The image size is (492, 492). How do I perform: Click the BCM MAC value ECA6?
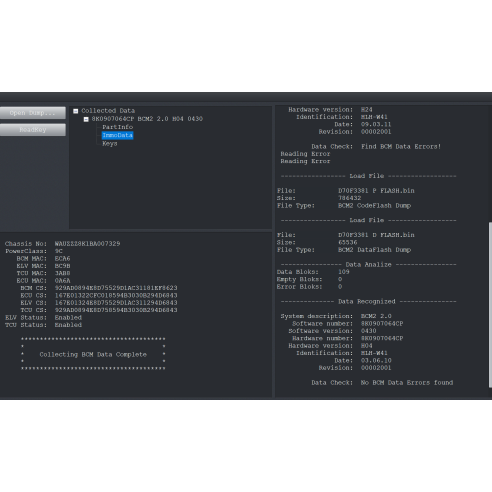[62, 259]
